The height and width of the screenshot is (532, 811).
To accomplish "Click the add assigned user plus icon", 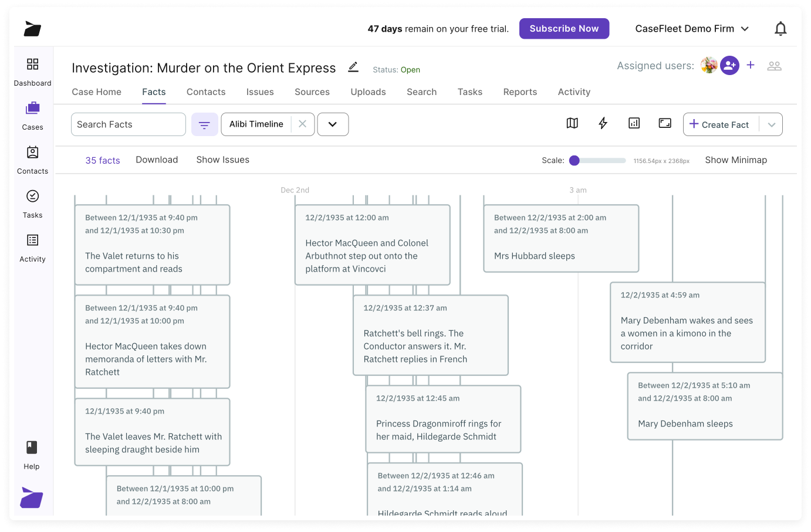I will click(x=751, y=65).
